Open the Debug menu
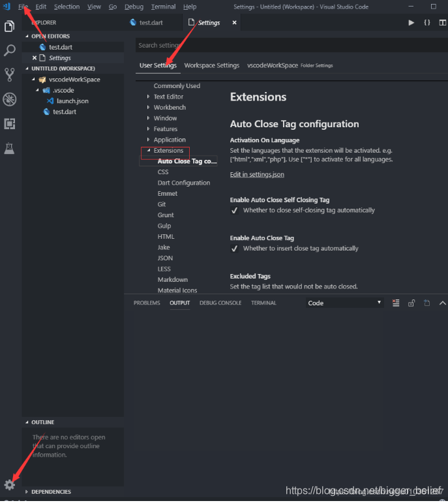 (x=134, y=7)
